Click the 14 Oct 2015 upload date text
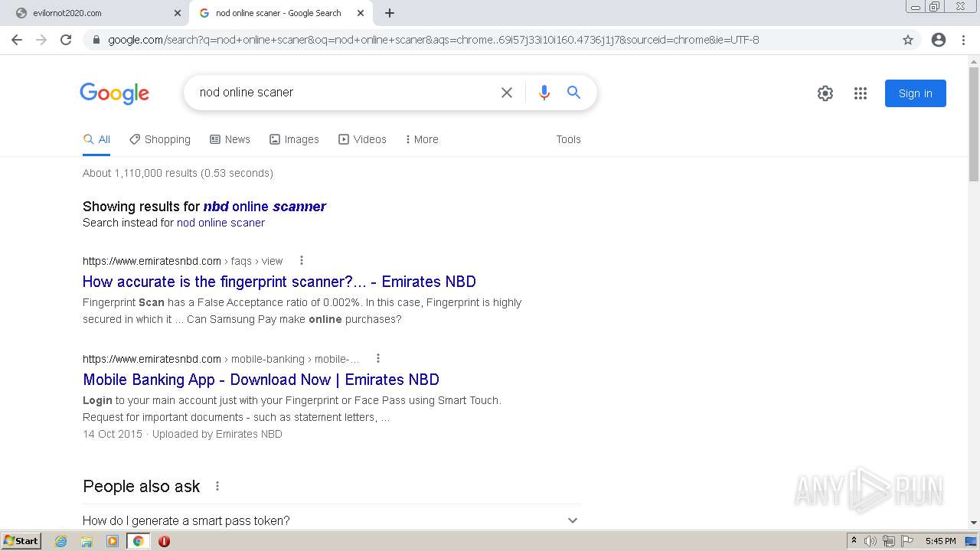The image size is (980, 551). pos(113,434)
